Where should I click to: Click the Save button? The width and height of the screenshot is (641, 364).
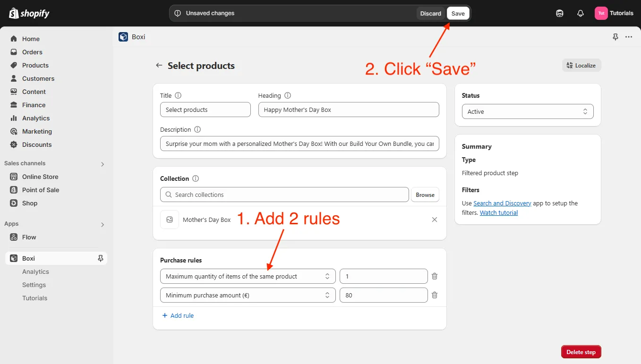[x=458, y=13]
